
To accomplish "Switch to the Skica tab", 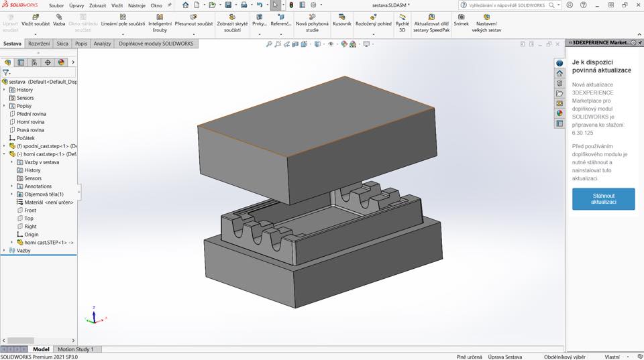I will coord(62,44).
